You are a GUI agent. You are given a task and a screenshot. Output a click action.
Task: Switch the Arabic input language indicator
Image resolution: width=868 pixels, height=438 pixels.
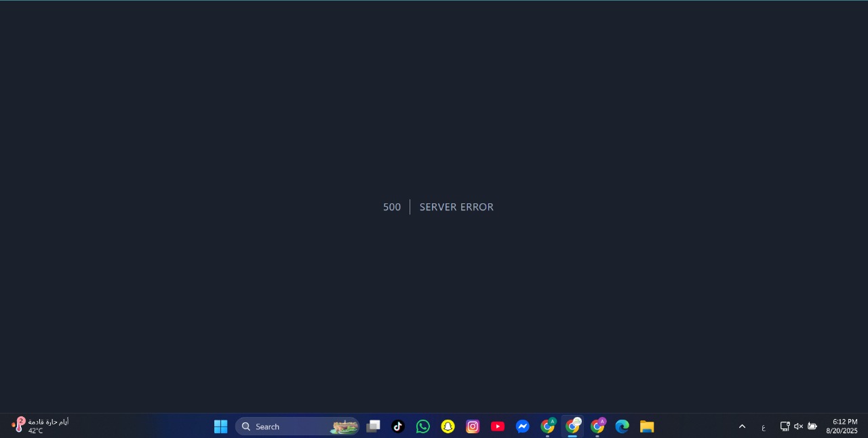click(x=764, y=426)
